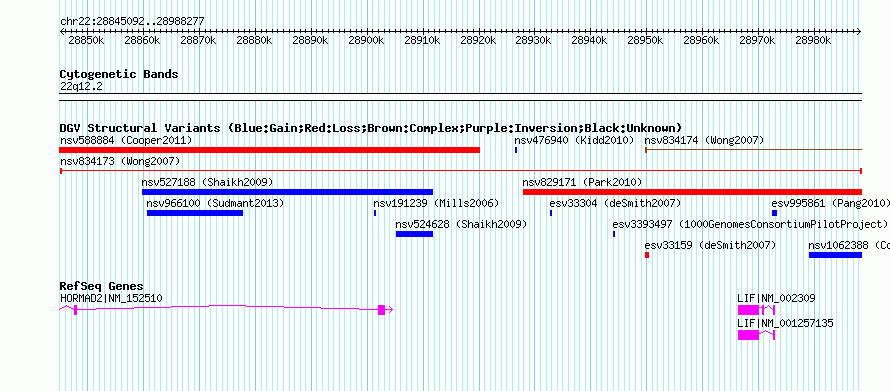Click the nsv588884 (Cooper2011) red loss bar
Image resolution: width=890 pixels, height=391 pixels.
(270, 150)
